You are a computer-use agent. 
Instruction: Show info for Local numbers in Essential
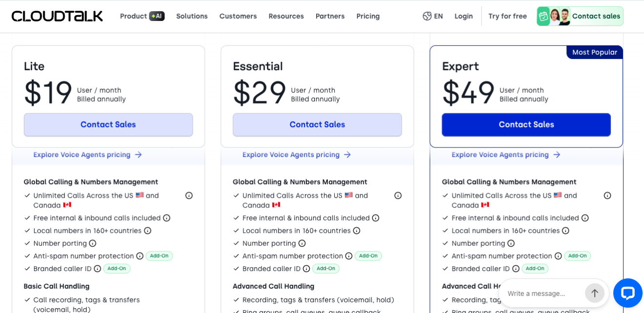click(x=357, y=230)
